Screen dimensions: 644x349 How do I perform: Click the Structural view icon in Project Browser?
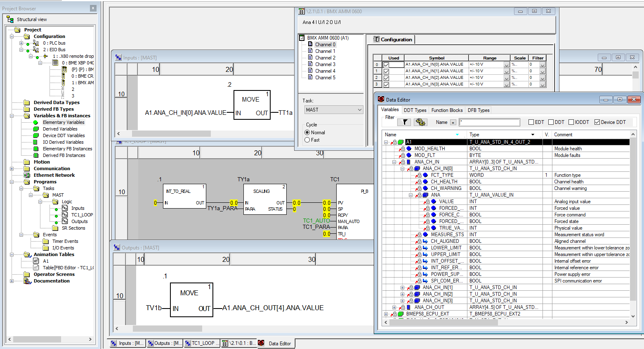tap(10, 19)
